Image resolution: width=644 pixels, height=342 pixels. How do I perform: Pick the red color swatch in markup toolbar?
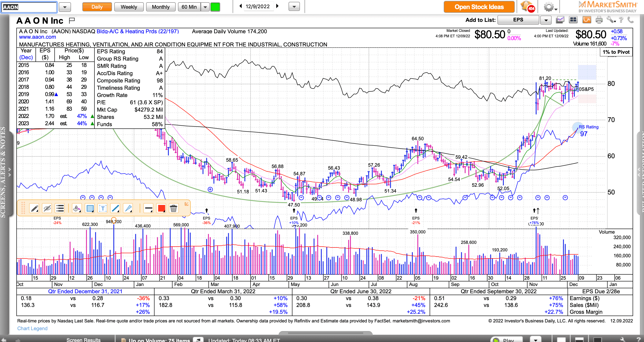click(161, 208)
